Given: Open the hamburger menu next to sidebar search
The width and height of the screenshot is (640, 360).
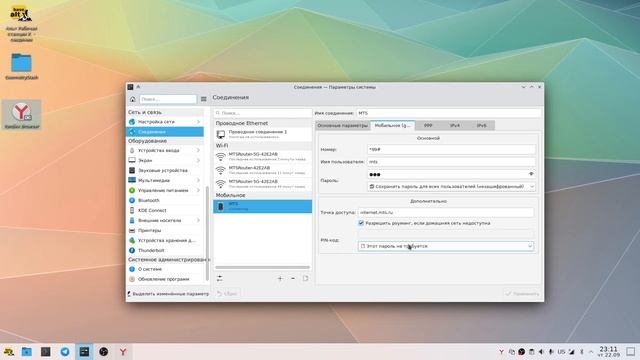Looking at the screenshot, I should click(203, 99).
